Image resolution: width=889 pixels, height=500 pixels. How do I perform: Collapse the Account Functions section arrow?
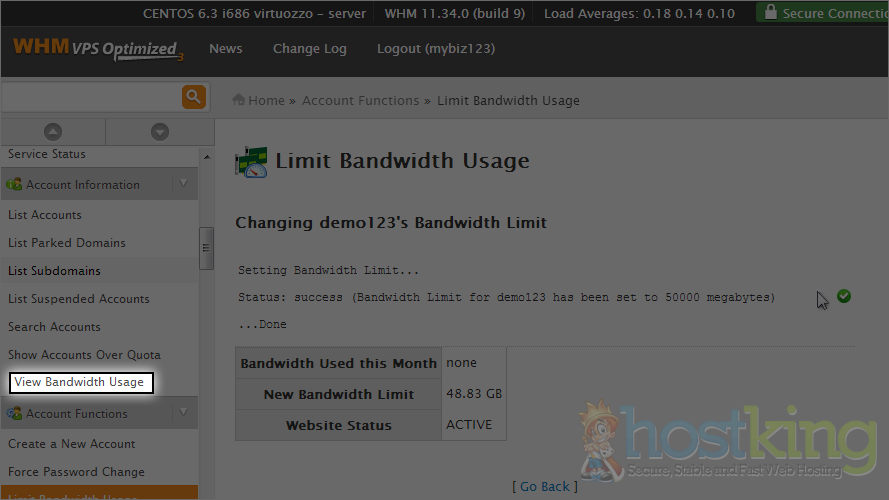[184, 413]
